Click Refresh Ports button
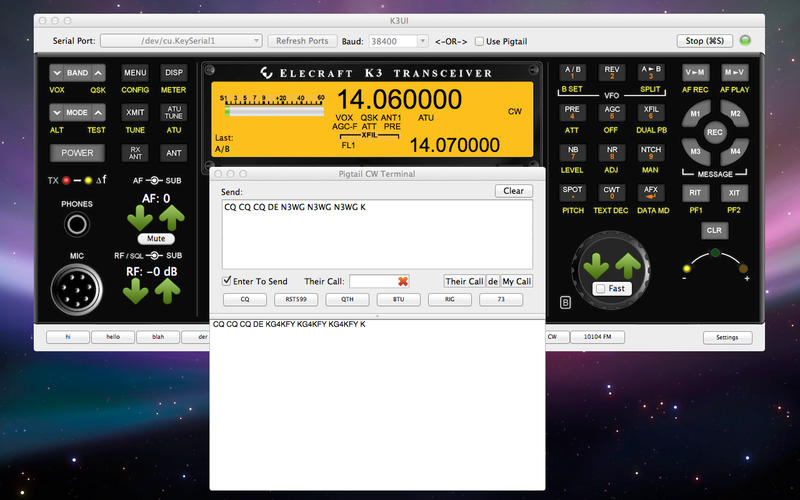The height and width of the screenshot is (500, 800). point(303,41)
